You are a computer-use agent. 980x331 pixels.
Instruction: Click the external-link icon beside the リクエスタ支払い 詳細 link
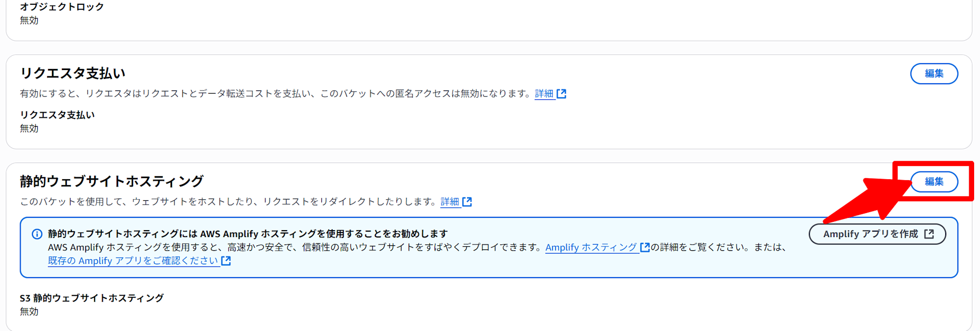coord(562,94)
